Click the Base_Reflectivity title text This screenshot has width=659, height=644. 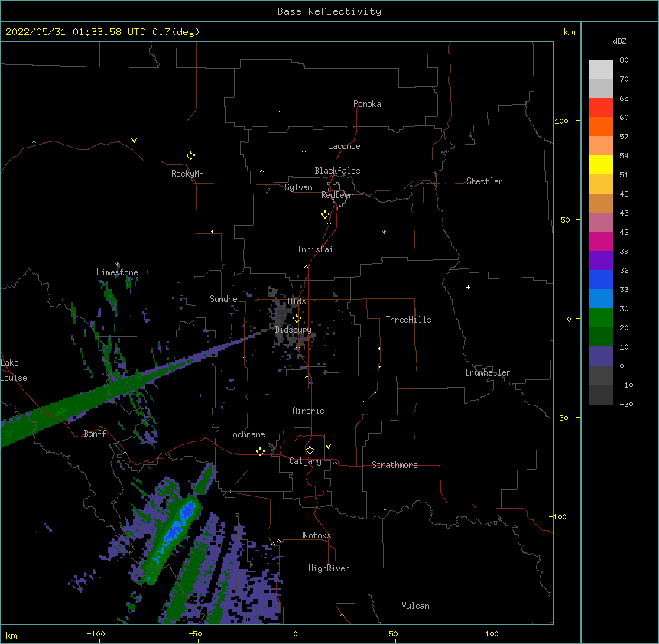point(329,11)
